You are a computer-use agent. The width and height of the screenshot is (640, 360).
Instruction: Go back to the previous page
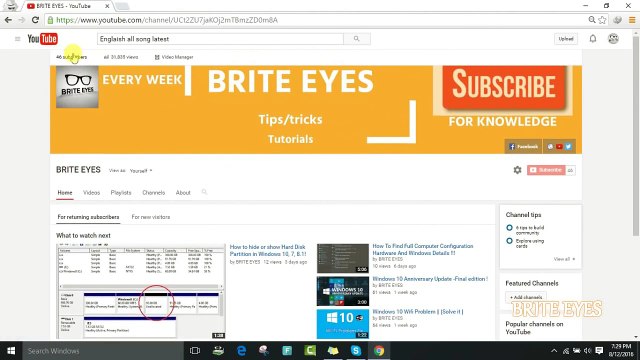pyautogui.click(x=8, y=20)
